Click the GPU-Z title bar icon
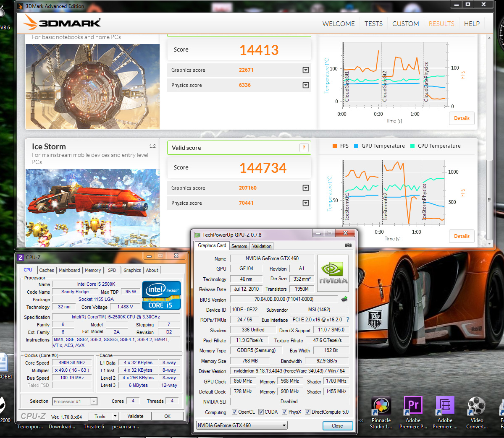 (197, 235)
